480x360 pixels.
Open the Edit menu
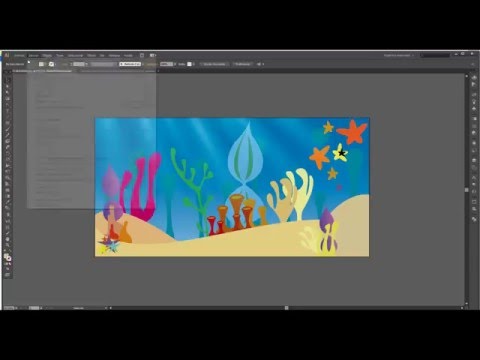(33, 55)
